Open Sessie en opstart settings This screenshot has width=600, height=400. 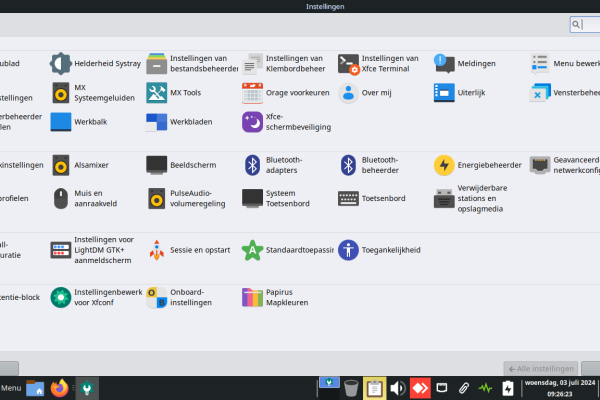click(158, 249)
